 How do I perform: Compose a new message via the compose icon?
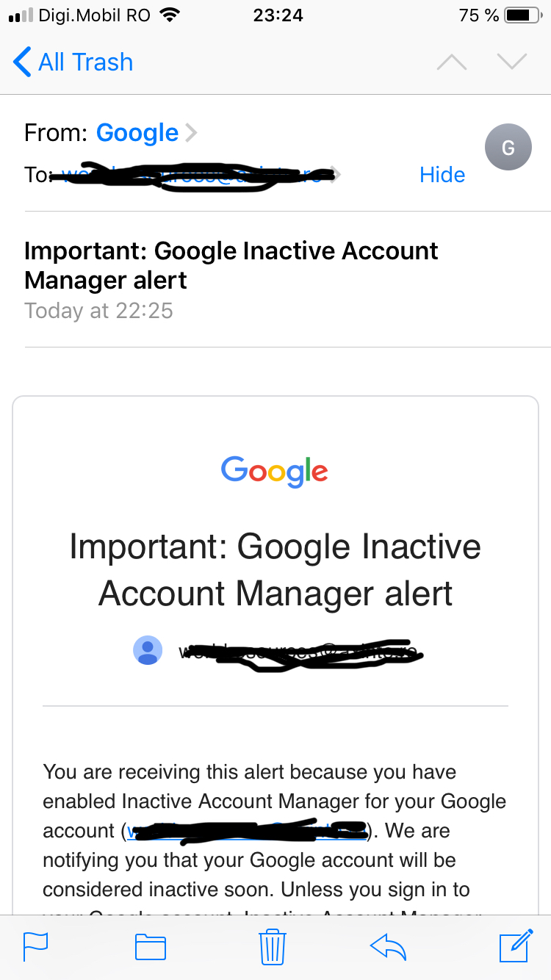[515, 947]
